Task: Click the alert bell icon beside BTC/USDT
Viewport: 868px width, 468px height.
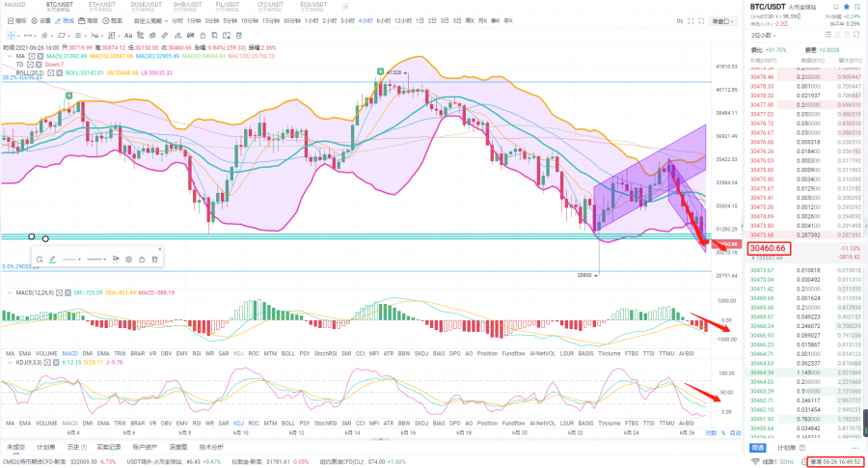Action: point(835,7)
